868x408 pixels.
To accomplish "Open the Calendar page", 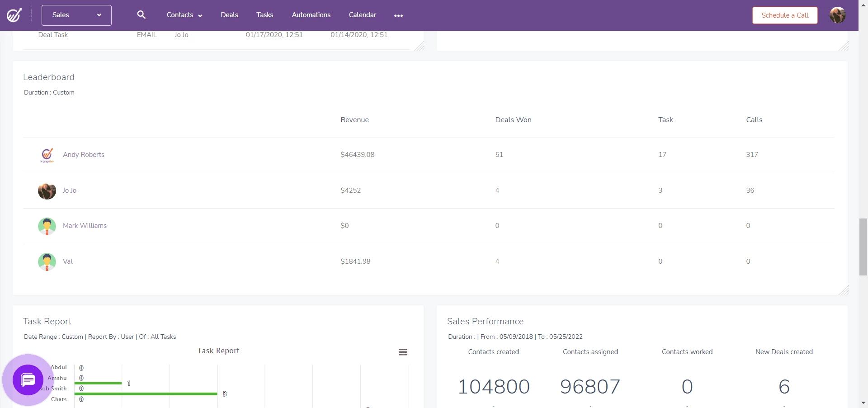I will tap(362, 15).
